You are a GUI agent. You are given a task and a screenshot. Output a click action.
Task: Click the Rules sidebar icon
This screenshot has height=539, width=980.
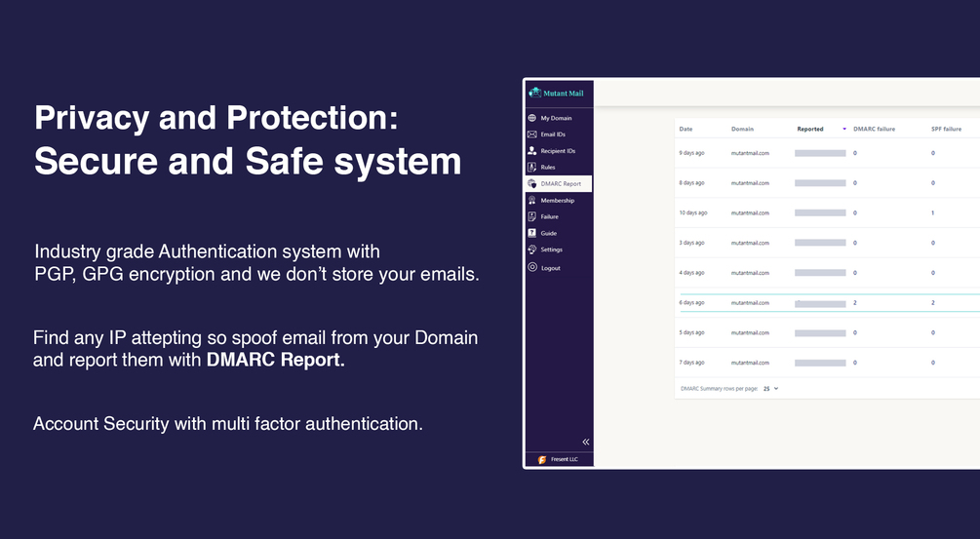click(x=531, y=167)
